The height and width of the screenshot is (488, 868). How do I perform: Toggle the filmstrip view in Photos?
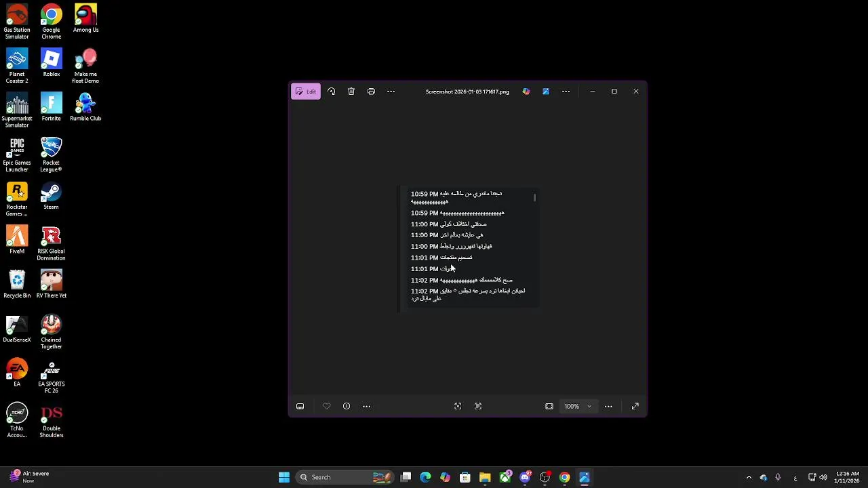(300, 406)
